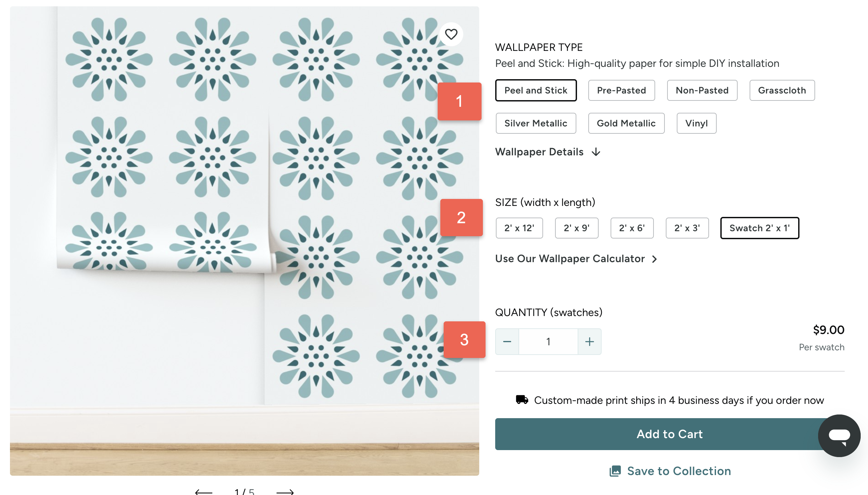The height and width of the screenshot is (495, 868).
Task: Click the Save to Collection link
Action: click(679, 471)
